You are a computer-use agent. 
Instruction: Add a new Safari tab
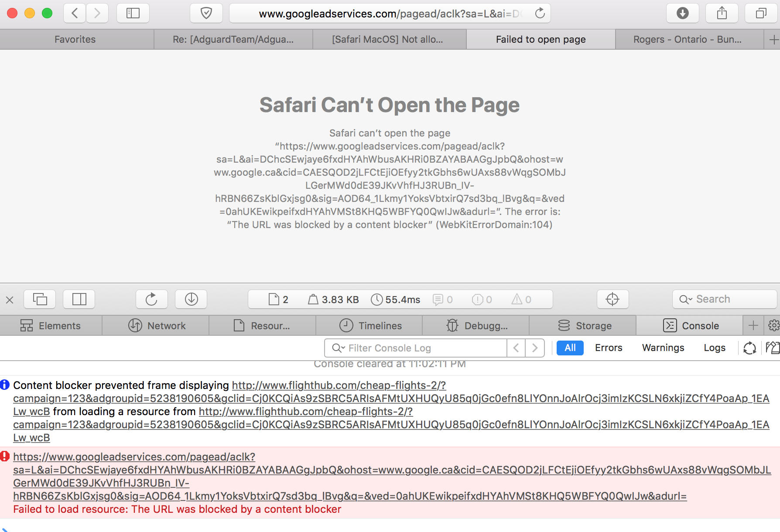(x=773, y=40)
